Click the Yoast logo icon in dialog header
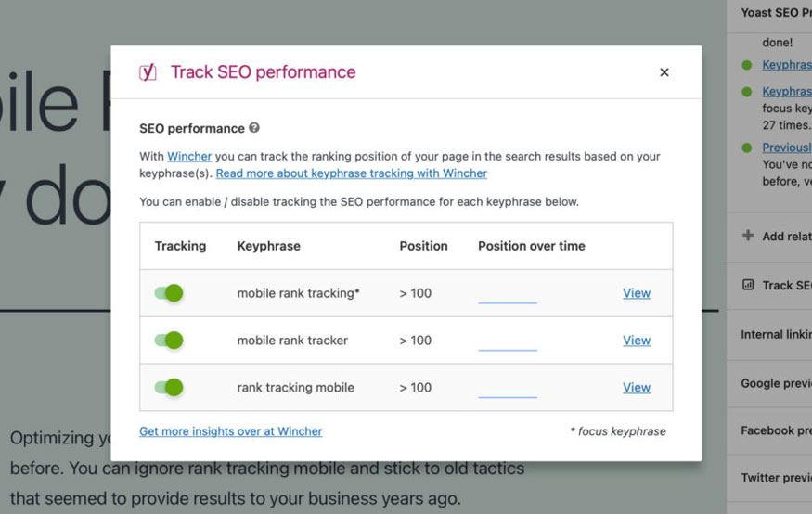812x514 pixels. 148,72
